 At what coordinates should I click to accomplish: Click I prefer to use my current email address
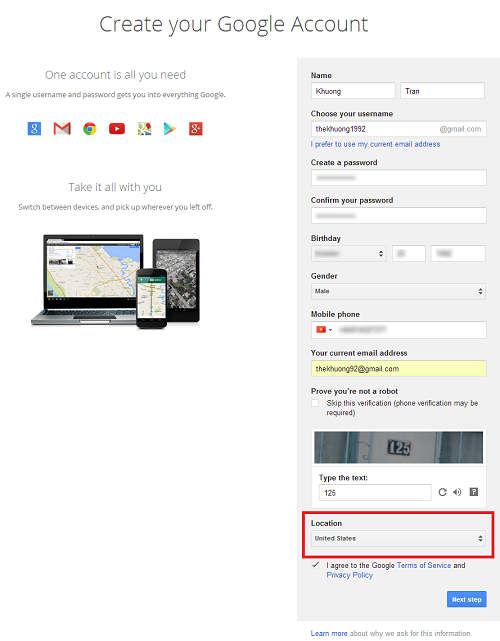[x=375, y=144]
